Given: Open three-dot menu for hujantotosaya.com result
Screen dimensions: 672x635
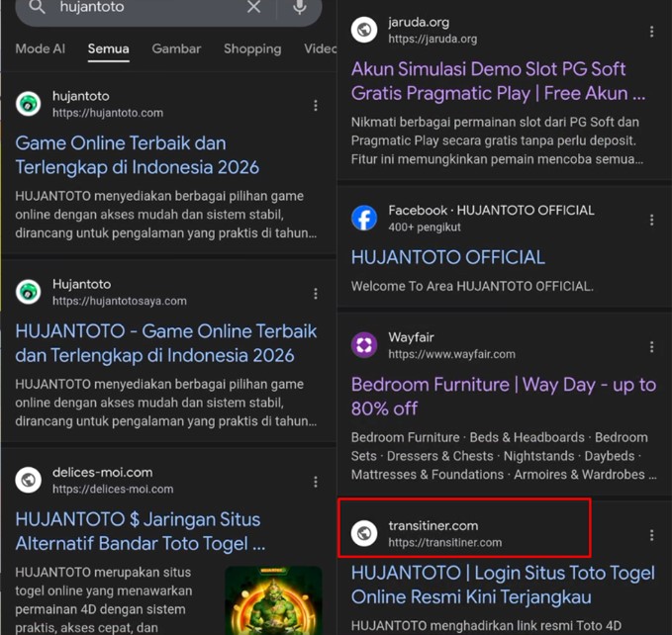Looking at the screenshot, I should click(x=316, y=294).
